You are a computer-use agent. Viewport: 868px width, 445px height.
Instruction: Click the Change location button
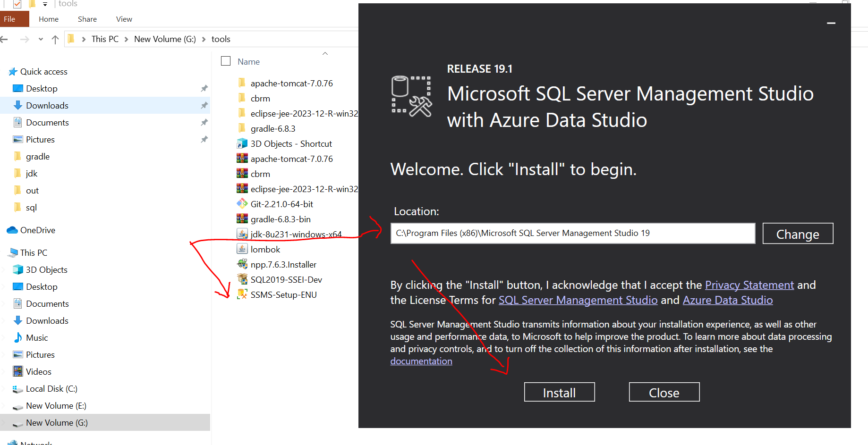click(x=798, y=234)
